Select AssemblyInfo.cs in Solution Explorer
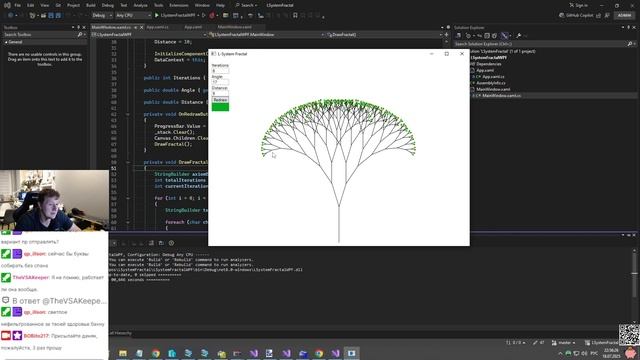The width and height of the screenshot is (640, 360). [x=491, y=83]
